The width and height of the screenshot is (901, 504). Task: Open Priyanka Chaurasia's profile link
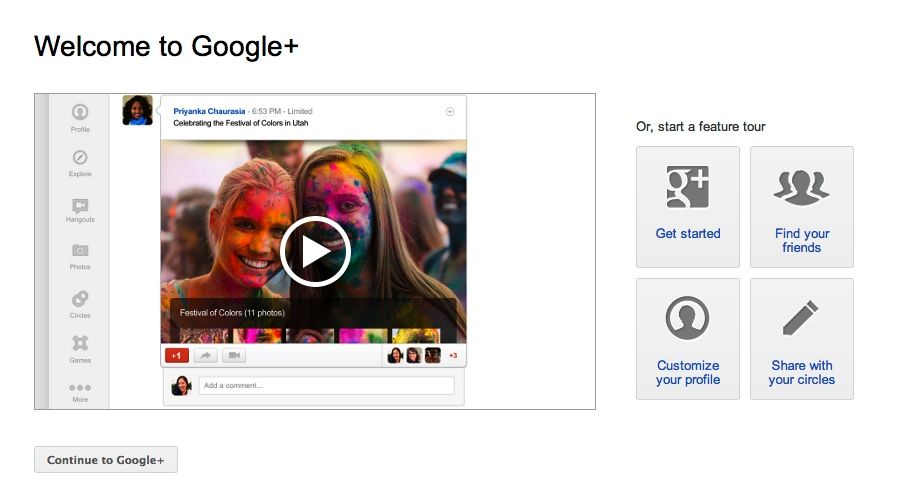click(208, 111)
